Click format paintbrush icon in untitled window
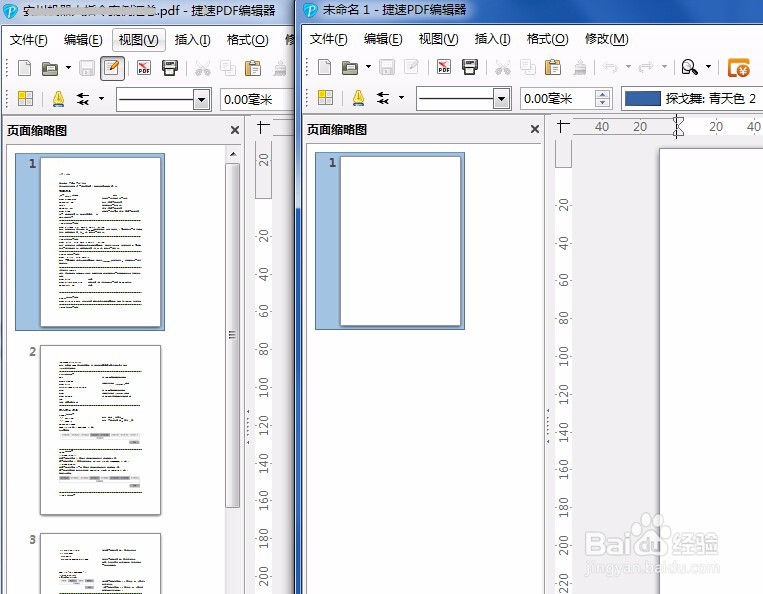The width and height of the screenshot is (763, 594). [580, 67]
